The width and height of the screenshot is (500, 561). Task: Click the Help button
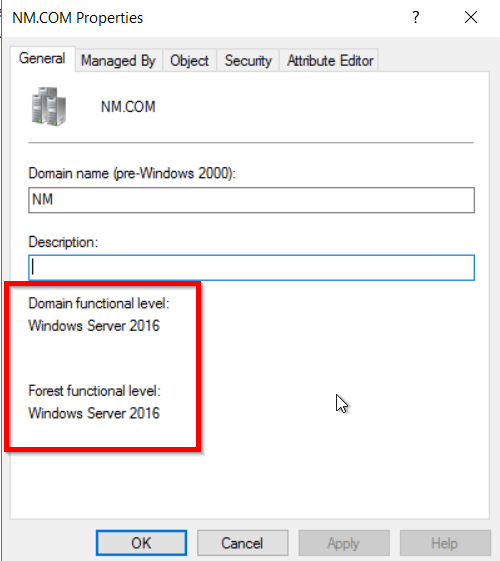click(445, 543)
